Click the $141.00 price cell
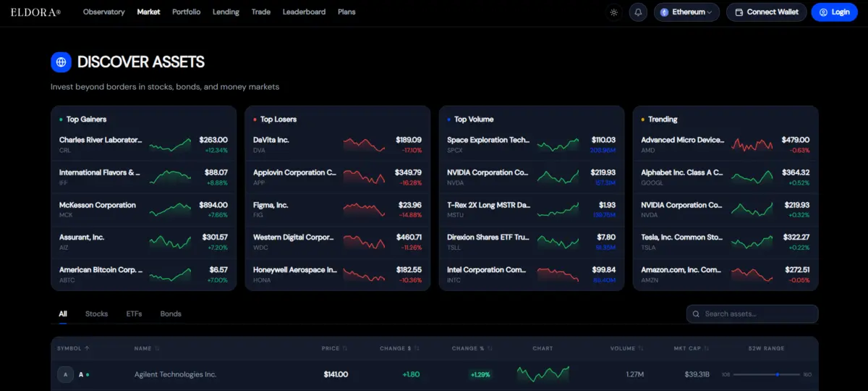Screen dimensions: 868x391 336,374
